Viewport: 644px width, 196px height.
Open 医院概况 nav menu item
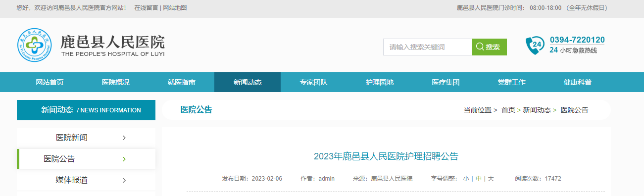116,82
